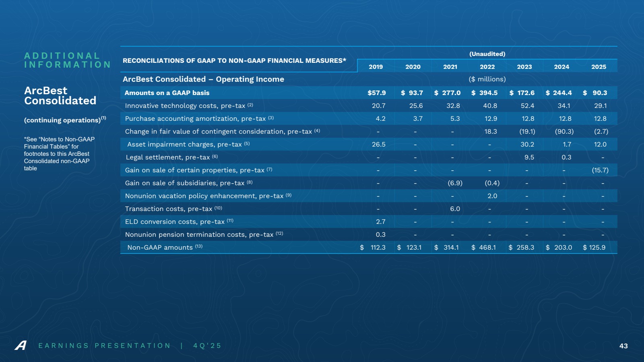Select the GAAP basis value "$ 277.0"
This screenshot has width=644, height=362.
point(447,93)
